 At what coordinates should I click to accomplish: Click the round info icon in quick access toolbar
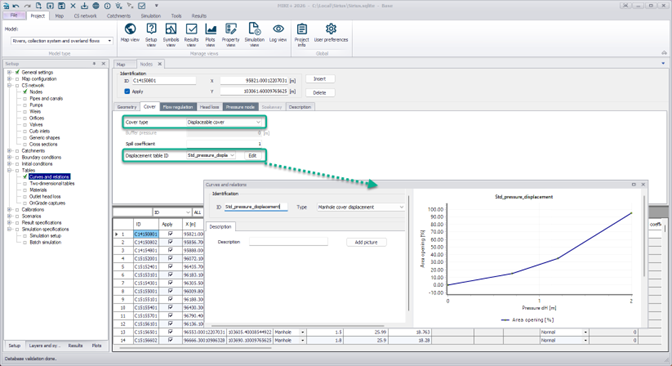(x=107, y=6)
